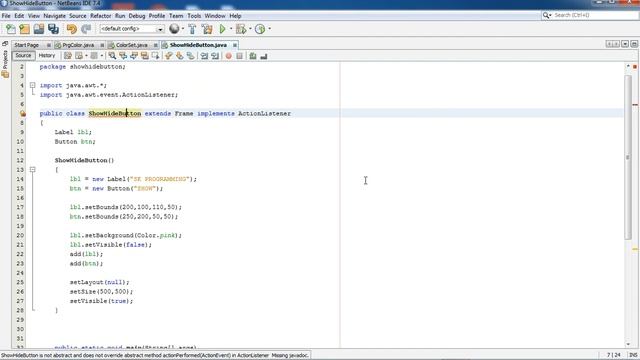The image size is (640, 360).
Task: Start macro recording with red circle icon
Action: point(229,56)
